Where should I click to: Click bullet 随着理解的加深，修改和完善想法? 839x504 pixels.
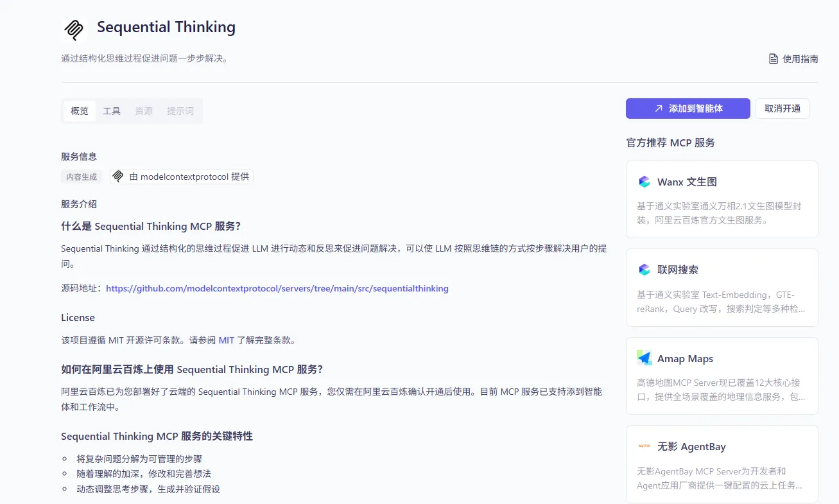tap(144, 474)
